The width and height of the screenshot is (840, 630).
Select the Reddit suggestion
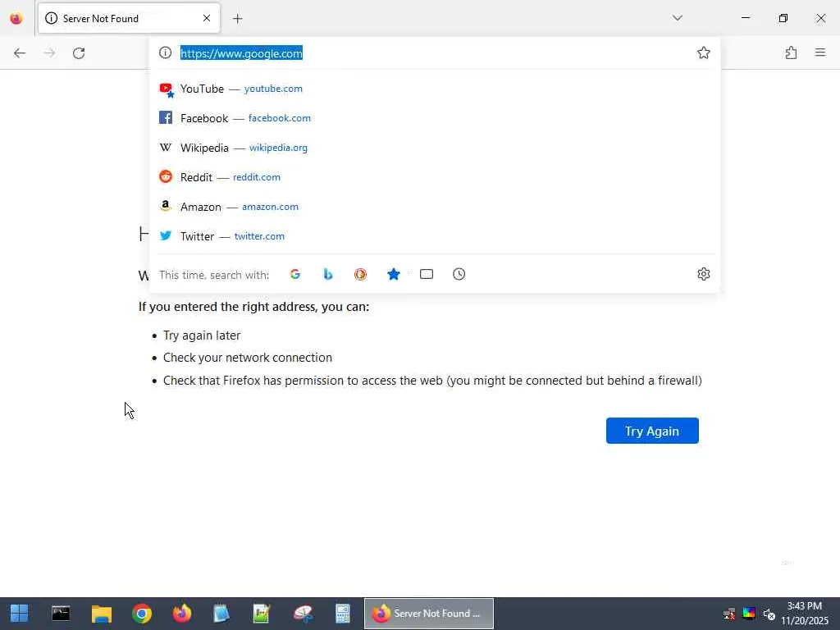pos(435,177)
